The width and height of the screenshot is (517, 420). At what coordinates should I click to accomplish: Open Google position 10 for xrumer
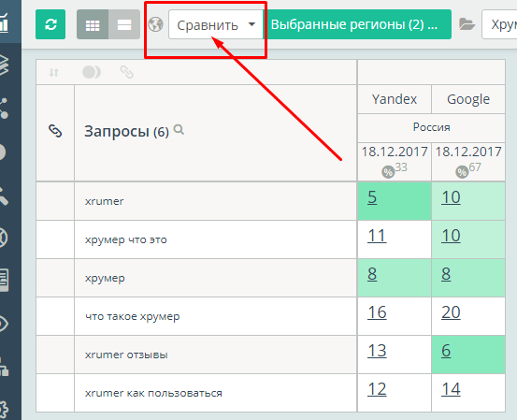tap(451, 197)
